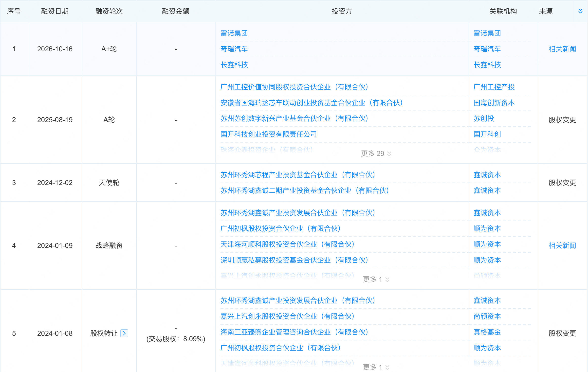Open 广州初枫股权投资合伙企业 in row 4
This screenshot has height=372, width=588.
pyautogui.click(x=281, y=228)
